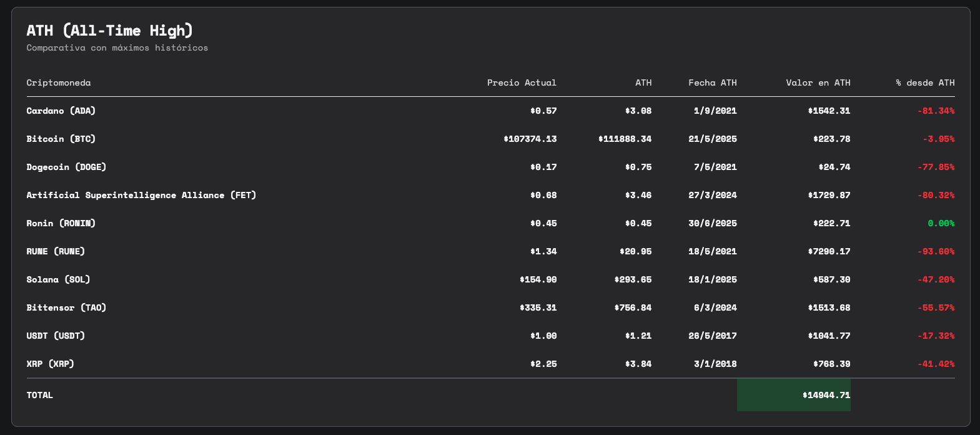Click the green total value $14944.71 cell
Viewport: 980px width, 435px height.
(794, 395)
